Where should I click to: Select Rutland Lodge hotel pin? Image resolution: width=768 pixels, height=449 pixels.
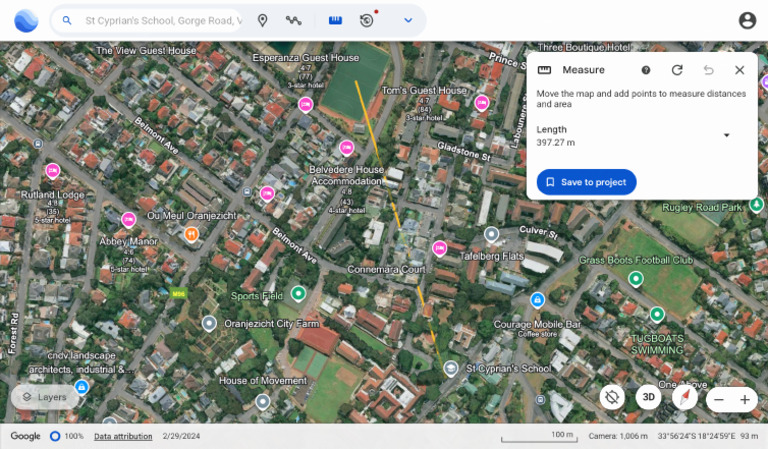[52, 170]
